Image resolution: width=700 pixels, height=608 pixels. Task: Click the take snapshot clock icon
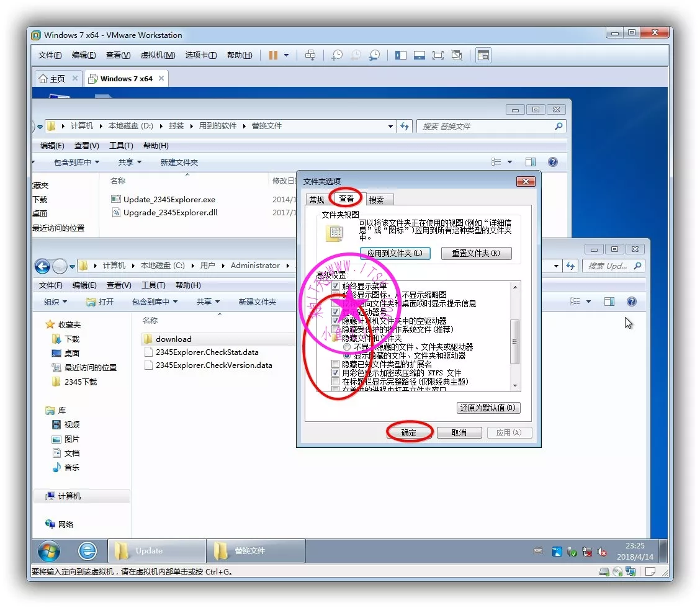coord(336,55)
